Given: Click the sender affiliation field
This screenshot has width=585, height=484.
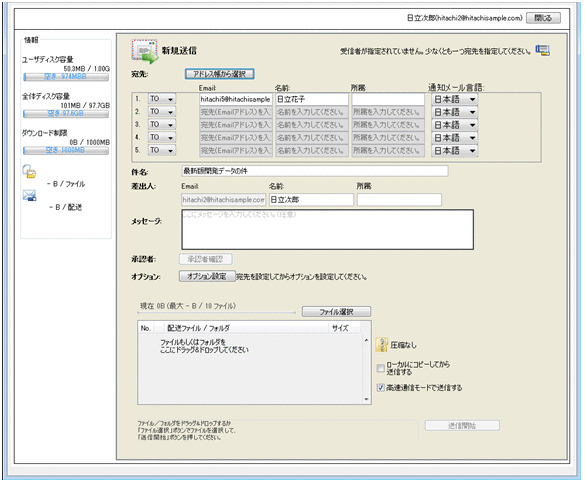Looking at the screenshot, I should (399, 200).
